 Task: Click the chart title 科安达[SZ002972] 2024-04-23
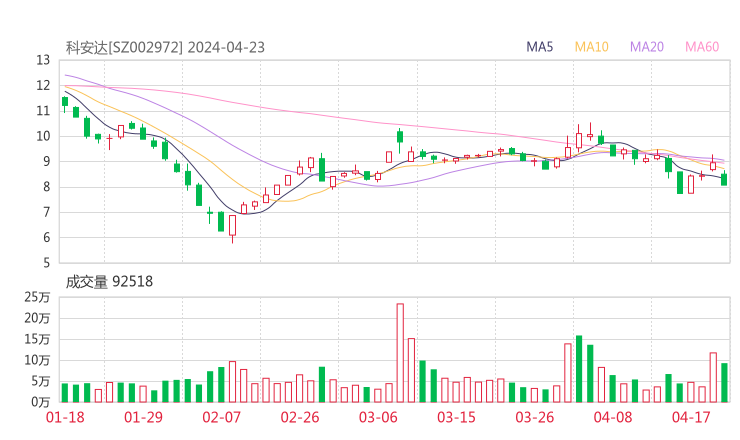(165, 48)
